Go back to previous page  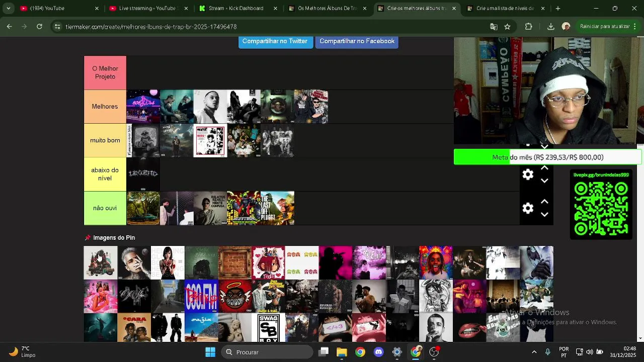[10, 27]
